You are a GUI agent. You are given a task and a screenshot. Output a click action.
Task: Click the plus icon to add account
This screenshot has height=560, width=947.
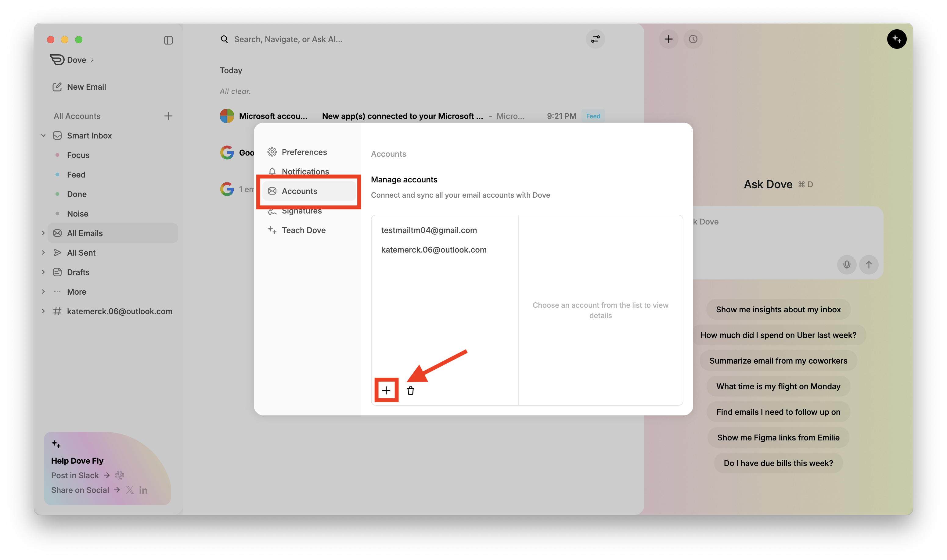(x=386, y=390)
